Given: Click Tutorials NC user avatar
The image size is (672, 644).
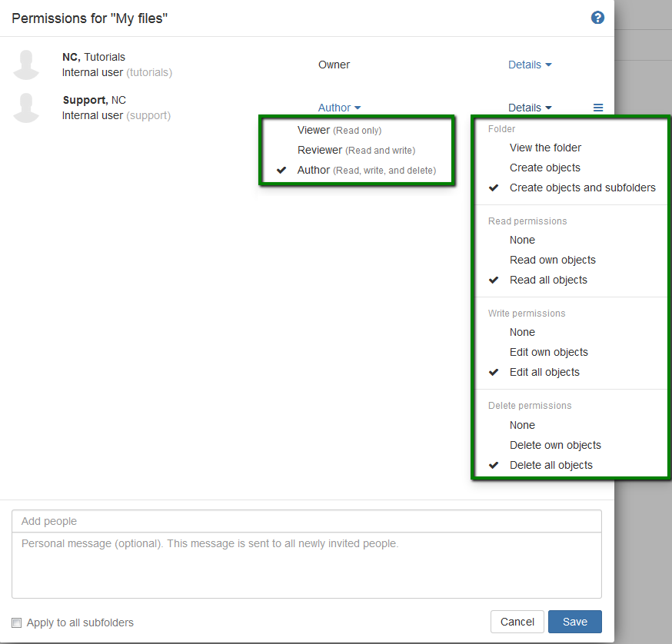Looking at the screenshot, I should click(x=27, y=65).
